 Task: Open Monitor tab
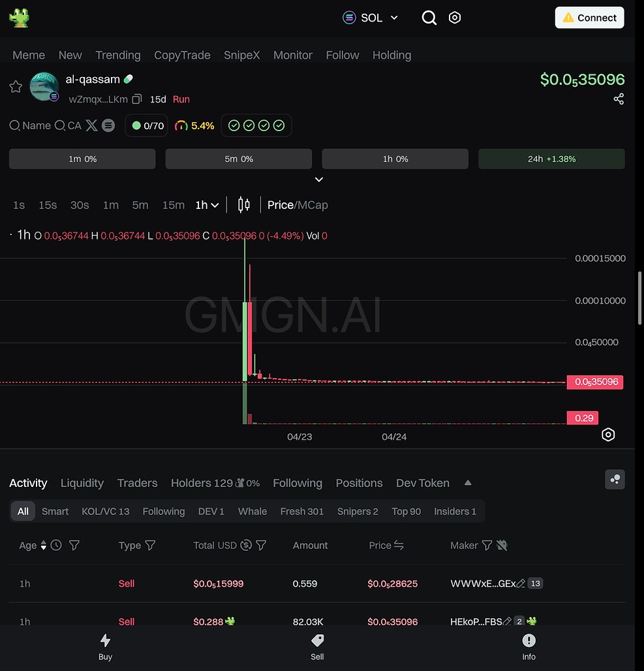pyautogui.click(x=293, y=55)
